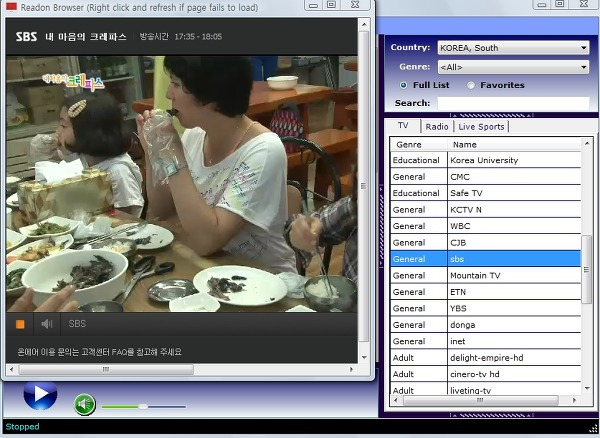This screenshot has width=600, height=438.
Task: Click browser horizontal scroll right arrow
Action: point(351,370)
